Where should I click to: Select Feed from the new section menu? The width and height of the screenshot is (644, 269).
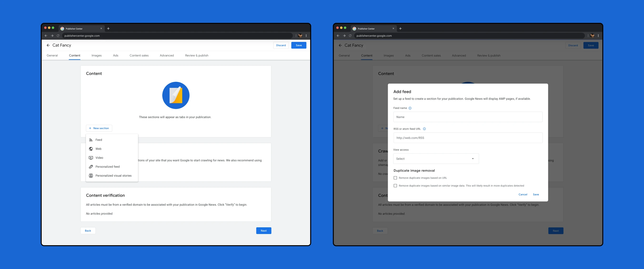tap(99, 140)
